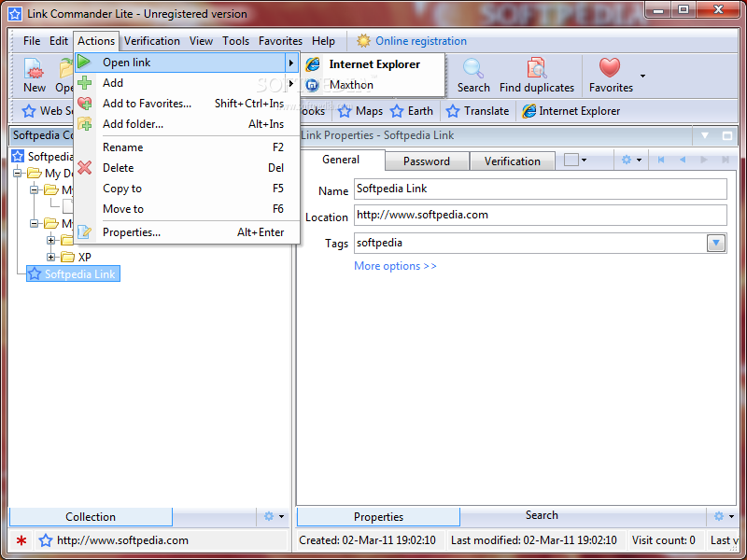Screen dimensions: 747x560
Task: Go to last record navigation arrow
Action: 726,160
